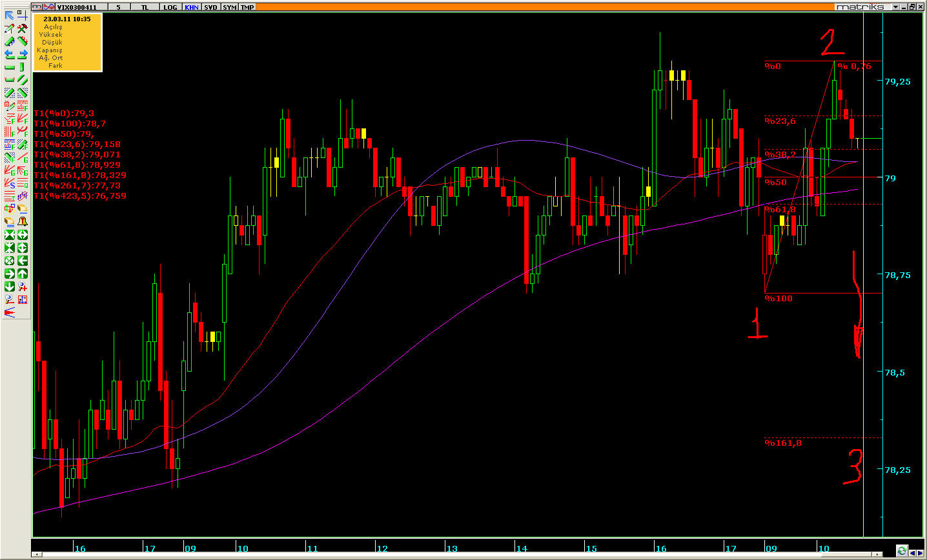Viewport: 927px width, 560px height.
Task: Select the magnifier zoom tool
Action: tap(9, 299)
